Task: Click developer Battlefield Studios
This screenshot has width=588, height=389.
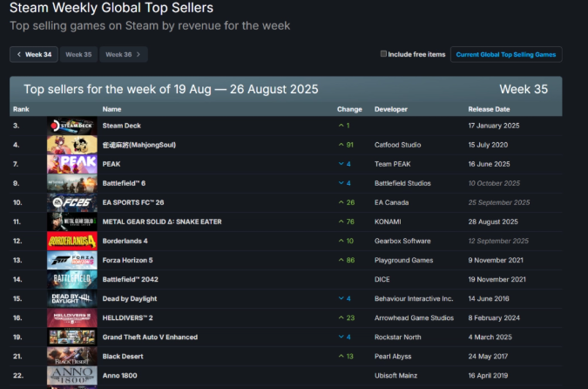Action: coord(402,183)
